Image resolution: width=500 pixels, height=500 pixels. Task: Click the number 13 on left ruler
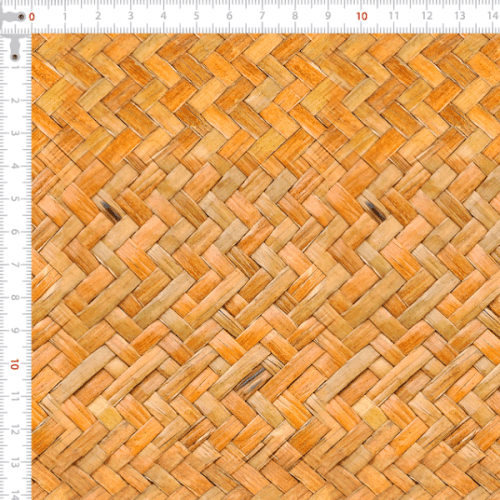point(14,463)
